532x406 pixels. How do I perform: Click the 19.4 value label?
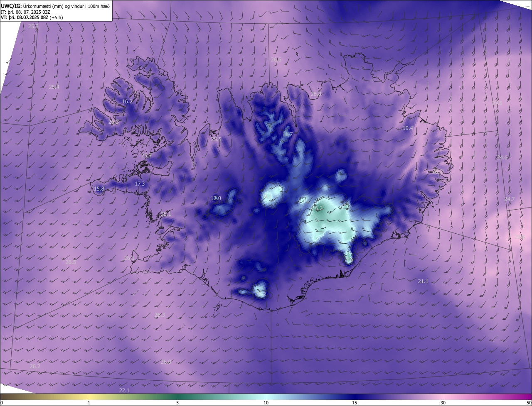(x=408, y=128)
